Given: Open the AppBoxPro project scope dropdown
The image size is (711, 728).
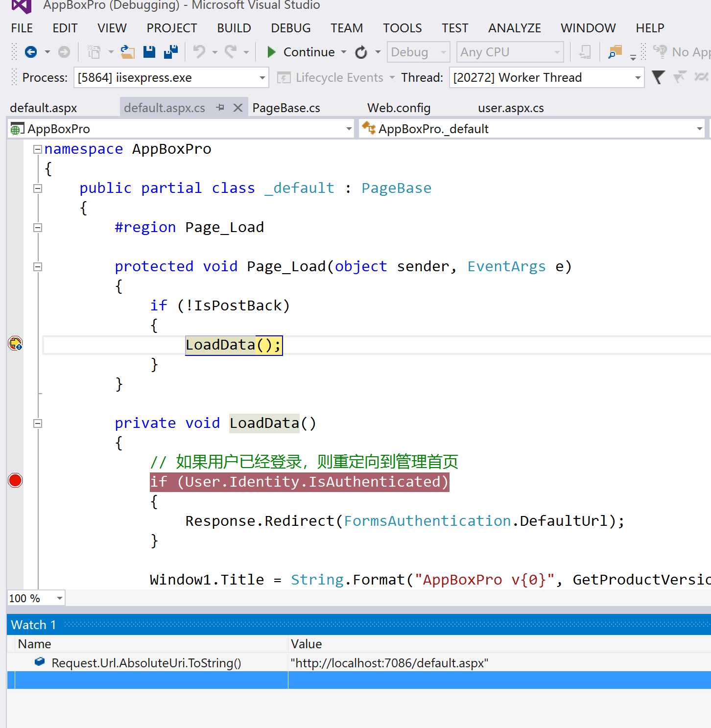Looking at the screenshot, I should click(x=349, y=129).
